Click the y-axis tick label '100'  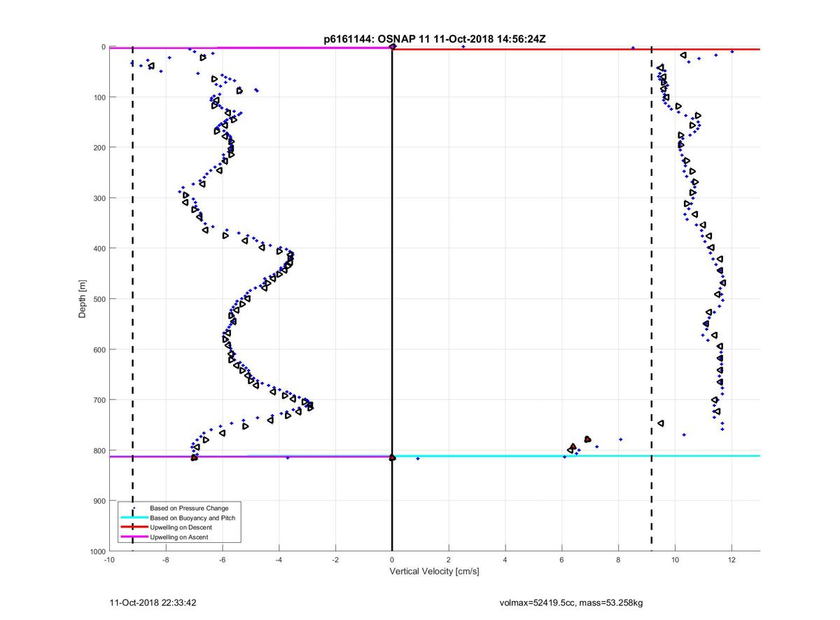pyautogui.click(x=99, y=97)
